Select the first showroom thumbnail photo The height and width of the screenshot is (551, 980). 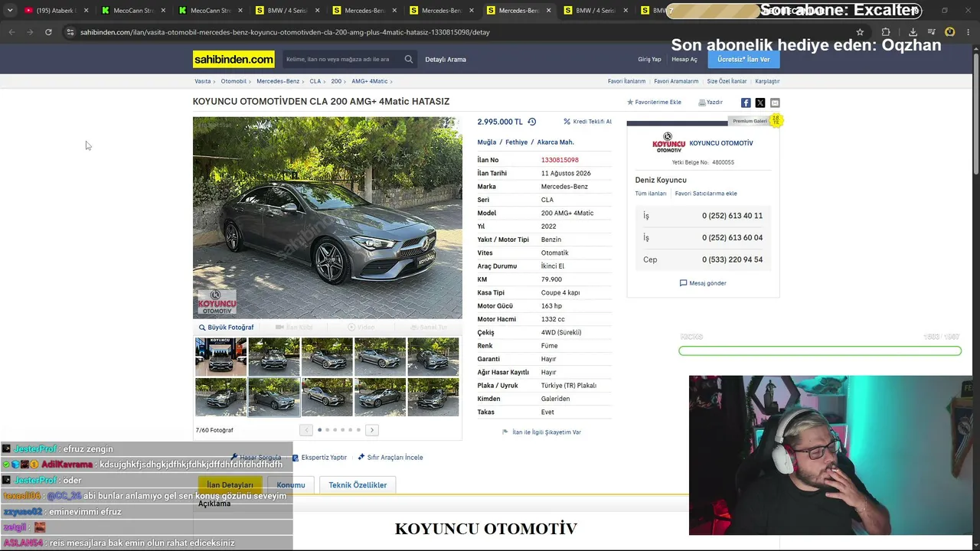point(220,357)
